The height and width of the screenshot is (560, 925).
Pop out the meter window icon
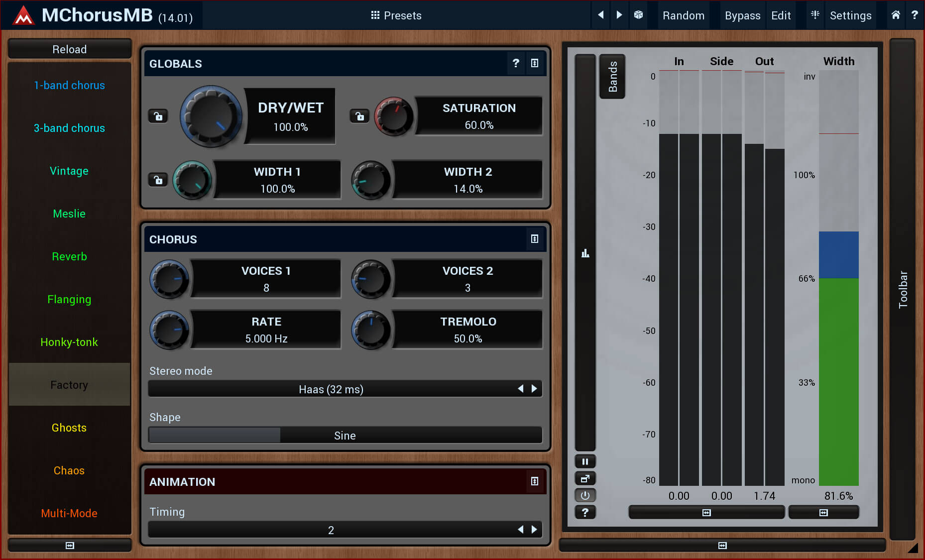[x=585, y=478]
